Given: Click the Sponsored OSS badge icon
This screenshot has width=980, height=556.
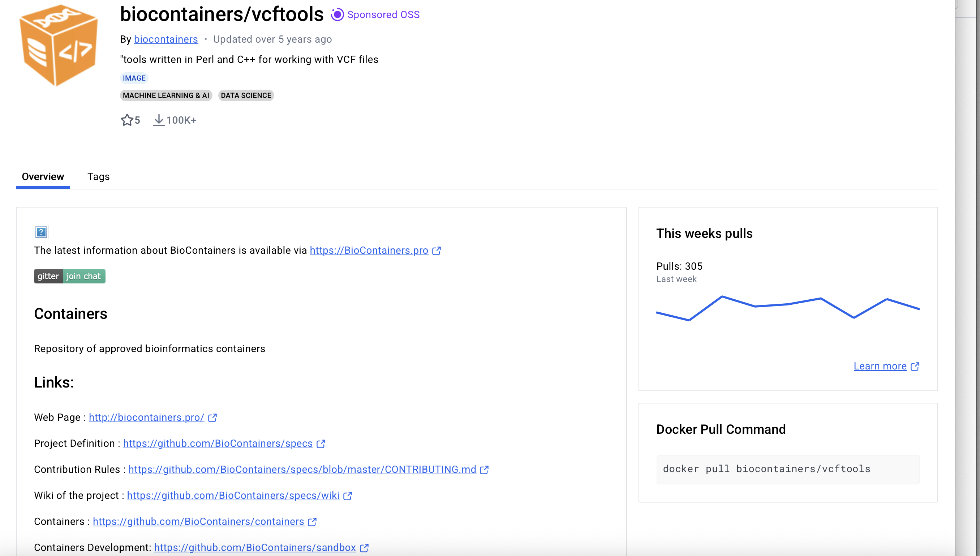Looking at the screenshot, I should pyautogui.click(x=337, y=14).
